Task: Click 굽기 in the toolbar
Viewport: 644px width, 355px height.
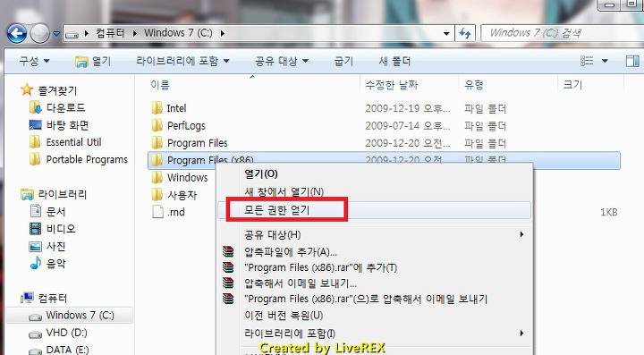Action: [x=343, y=61]
